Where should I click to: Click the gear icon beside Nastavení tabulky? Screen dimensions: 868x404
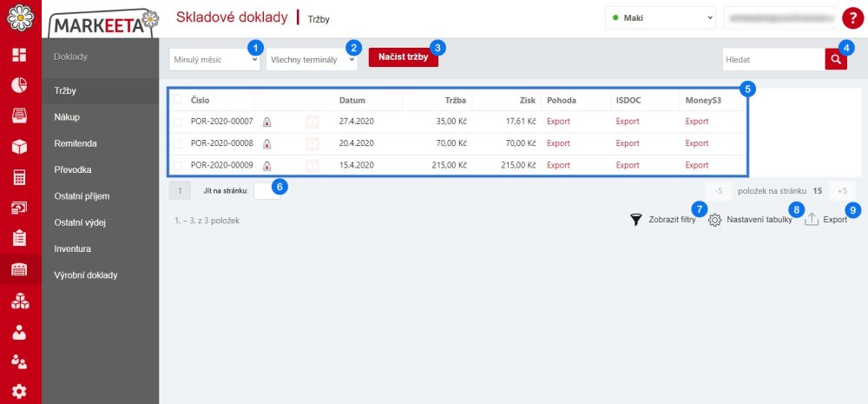click(x=715, y=220)
